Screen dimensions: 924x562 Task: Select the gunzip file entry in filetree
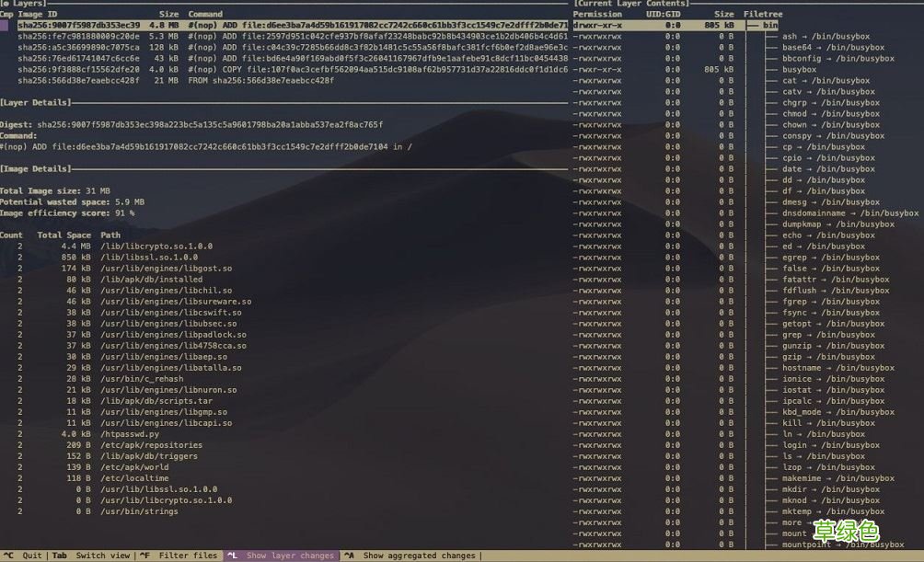[833, 346]
